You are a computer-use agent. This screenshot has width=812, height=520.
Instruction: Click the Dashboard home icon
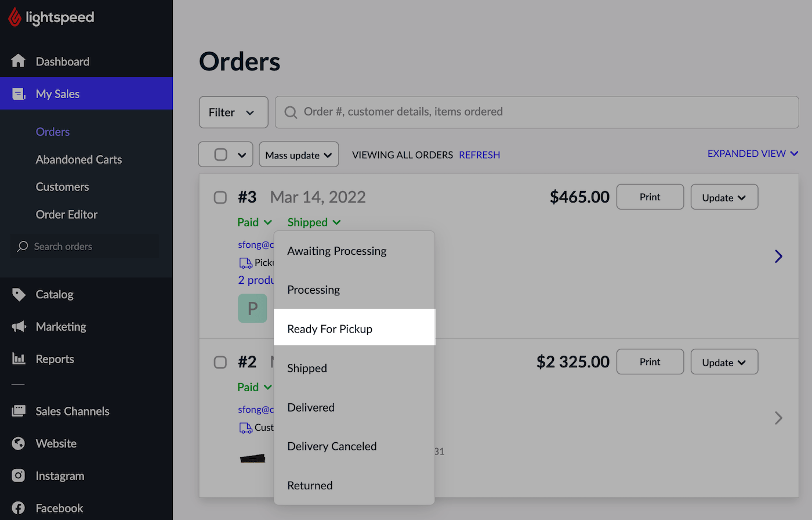click(19, 61)
